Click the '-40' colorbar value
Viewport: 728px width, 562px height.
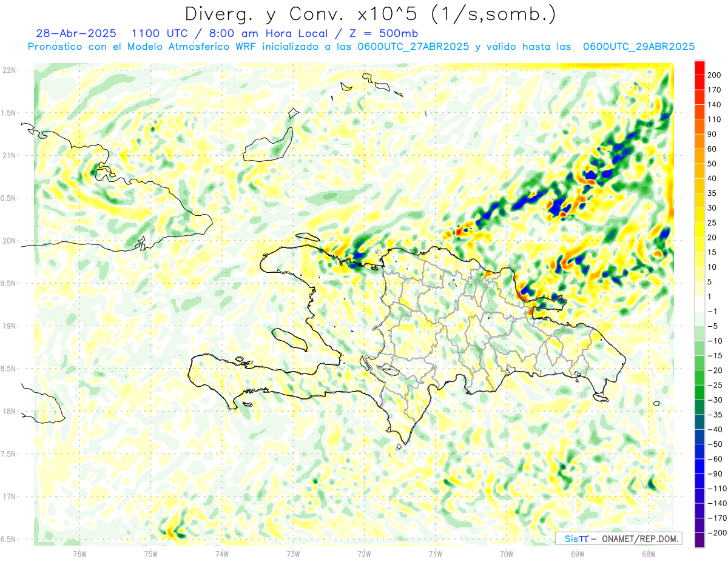point(715,430)
